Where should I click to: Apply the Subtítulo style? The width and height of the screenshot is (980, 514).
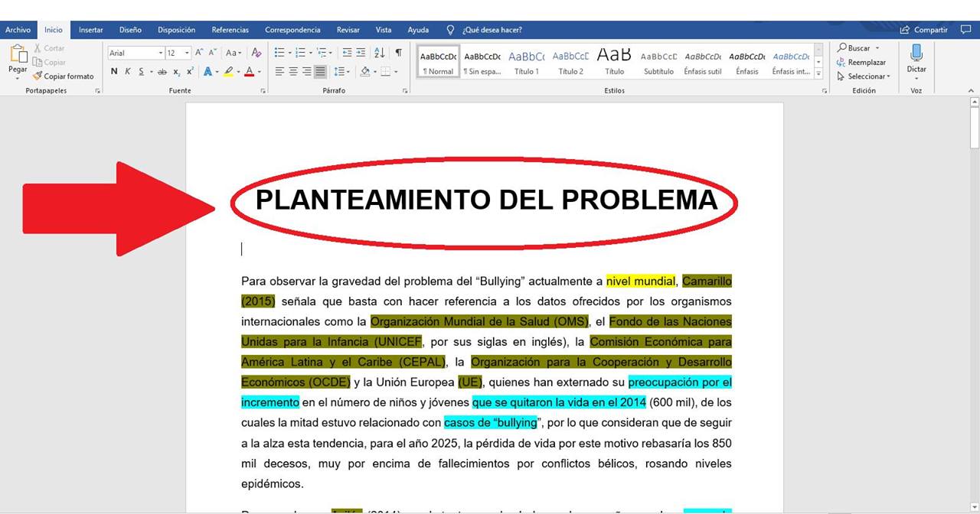[x=658, y=62]
